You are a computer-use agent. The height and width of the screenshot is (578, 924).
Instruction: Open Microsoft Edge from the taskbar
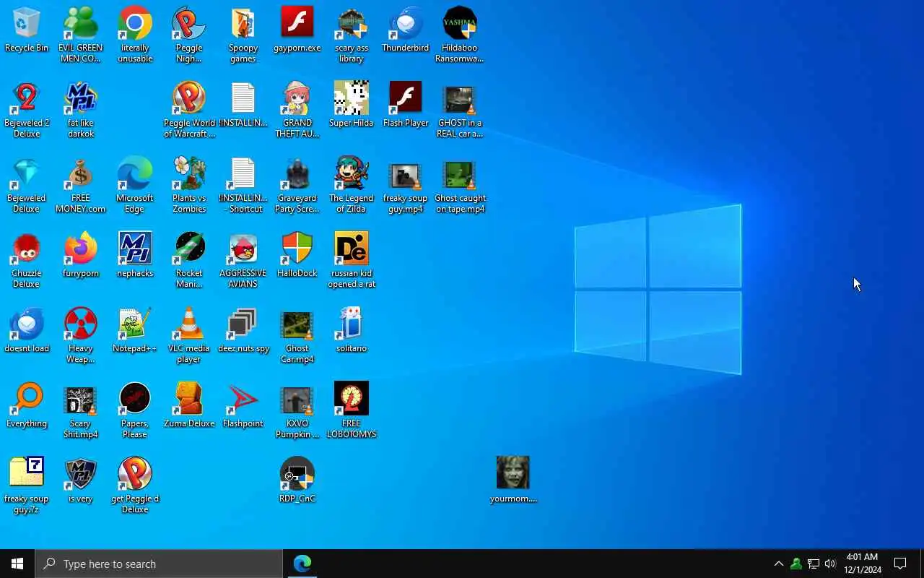click(x=302, y=564)
